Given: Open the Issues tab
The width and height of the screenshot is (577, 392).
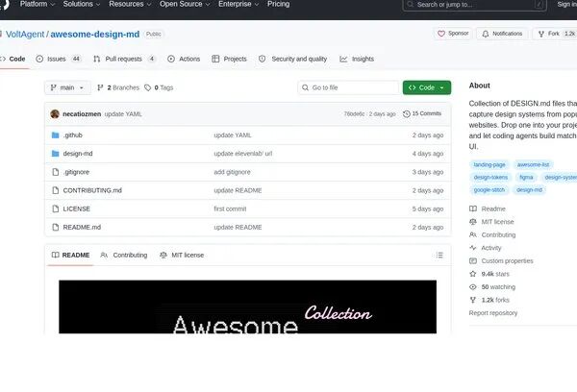Looking at the screenshot, I should pyautogui.click(x=58, y=59).
